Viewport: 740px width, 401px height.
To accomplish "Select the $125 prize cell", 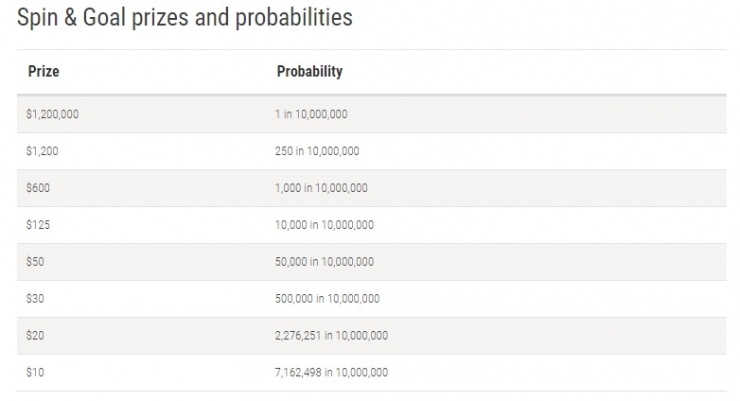I will coord(38,225).
